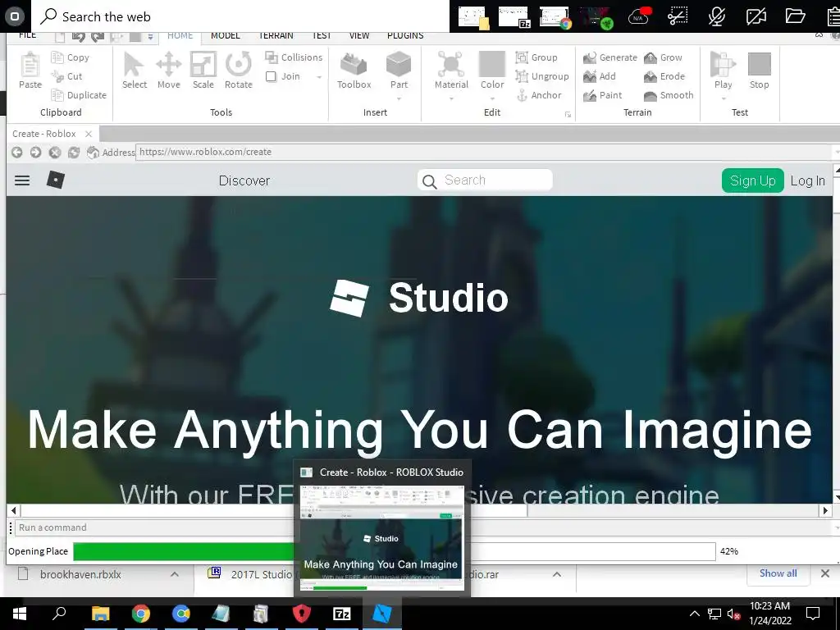Viewport: 840px width, 630px height.
Task: Click the browser refresh icon
Action: click(x=73, y=152)
